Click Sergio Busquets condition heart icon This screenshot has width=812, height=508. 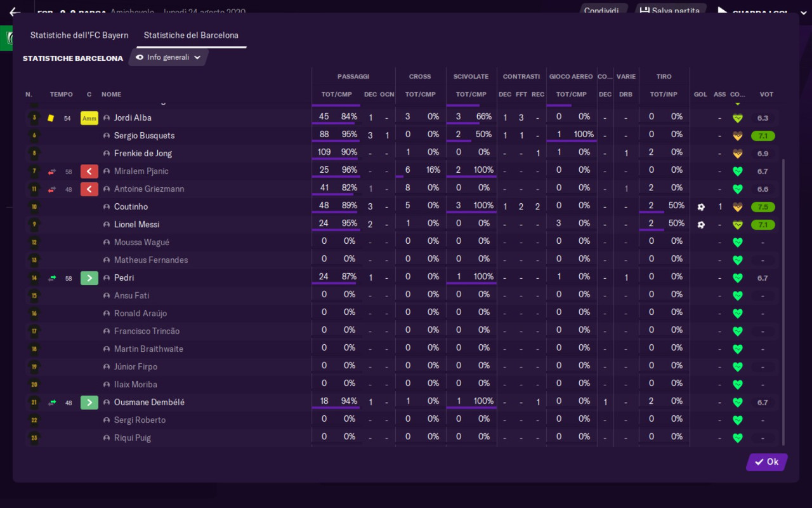coord(737,136)
